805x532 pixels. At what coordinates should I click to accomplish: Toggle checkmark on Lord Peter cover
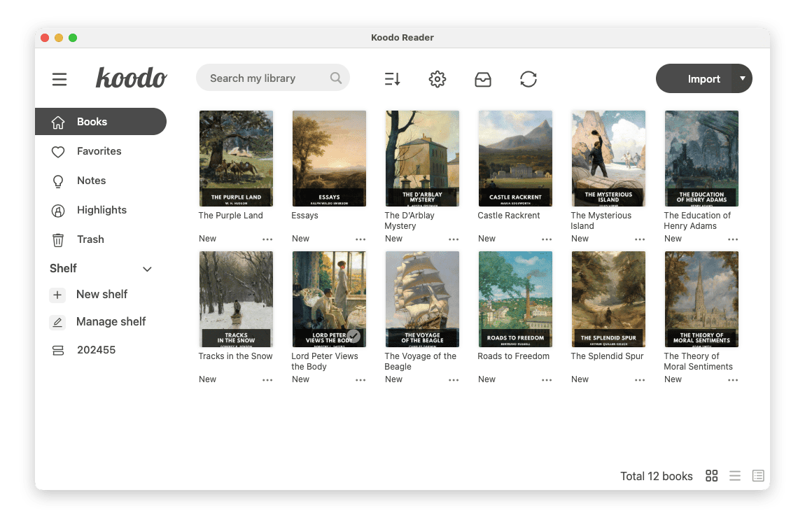pos(354,336)
